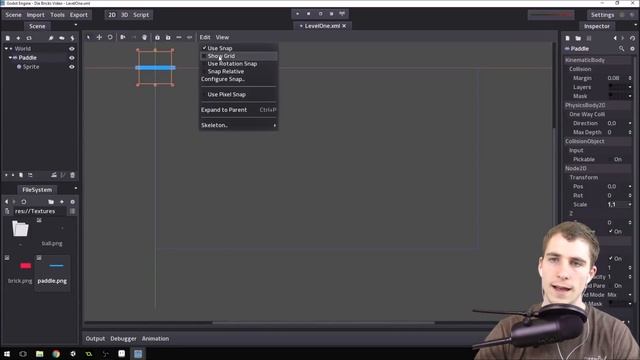Open the Export dialog button
Image resolution: width=640 pixels, height=360 pixels.
[79, 15]
